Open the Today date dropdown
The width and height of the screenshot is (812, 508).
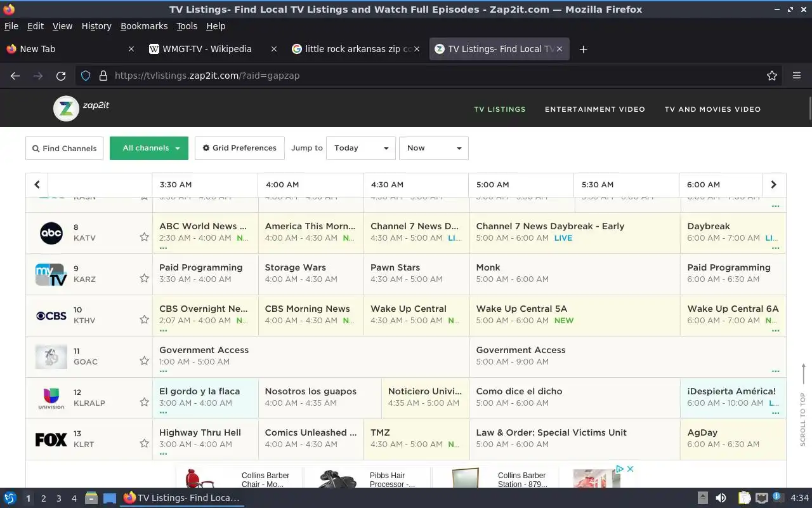click(361, 148)
